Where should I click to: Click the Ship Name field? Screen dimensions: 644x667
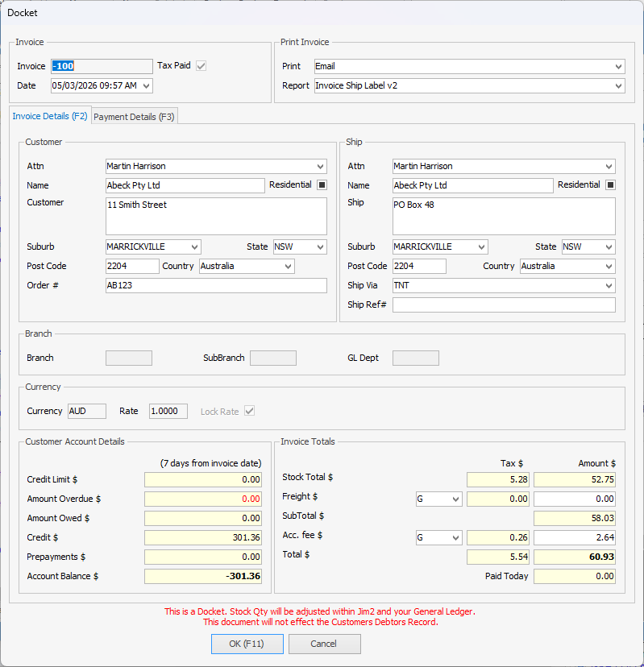click(x=473, y=185)
